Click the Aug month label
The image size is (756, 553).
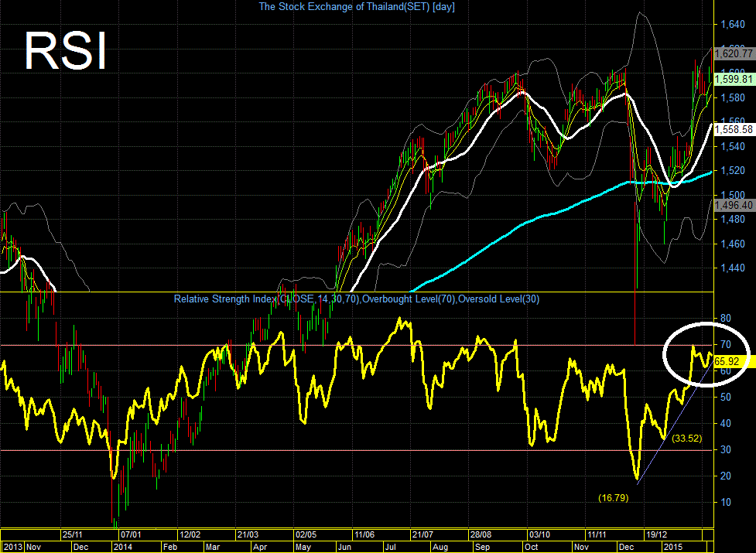click(440, 548)
